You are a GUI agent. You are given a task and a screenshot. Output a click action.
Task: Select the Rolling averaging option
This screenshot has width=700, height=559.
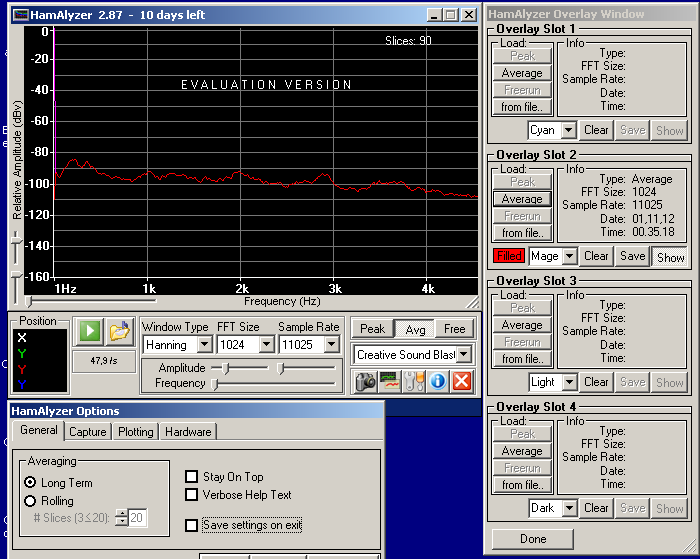click(30, 501)
